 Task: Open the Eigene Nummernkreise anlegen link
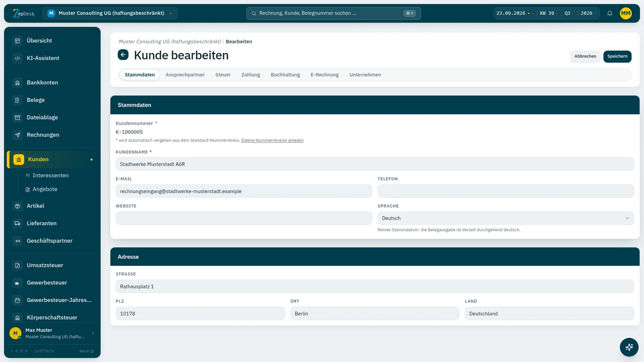click(272, 140)
